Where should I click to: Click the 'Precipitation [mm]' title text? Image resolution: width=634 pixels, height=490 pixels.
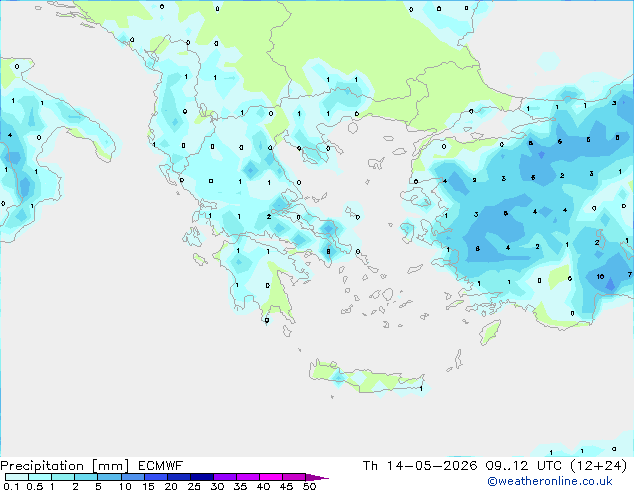[x=65, y=466]
